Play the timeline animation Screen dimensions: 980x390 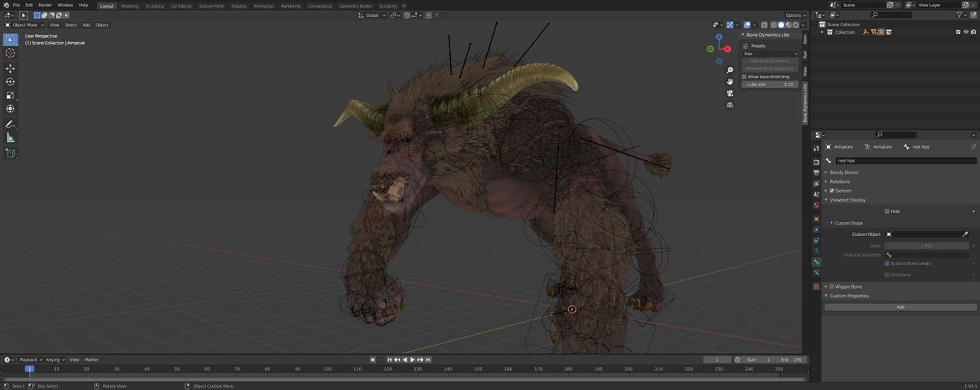(x=413, y=359)
